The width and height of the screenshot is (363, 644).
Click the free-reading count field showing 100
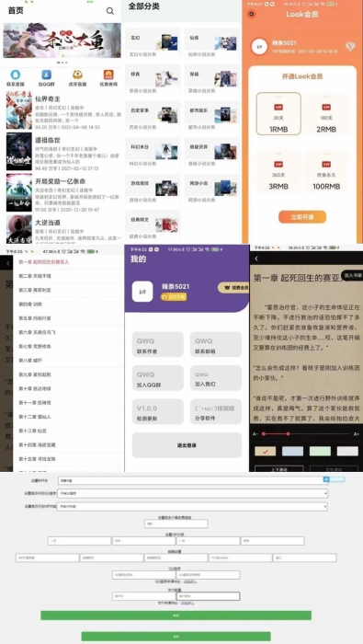click(176, 523)
